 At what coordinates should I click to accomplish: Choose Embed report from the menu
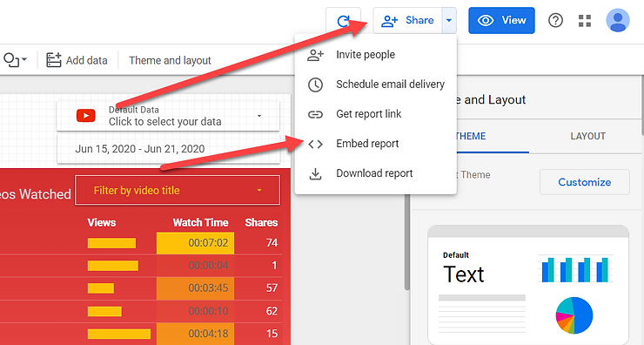[375, 144]
